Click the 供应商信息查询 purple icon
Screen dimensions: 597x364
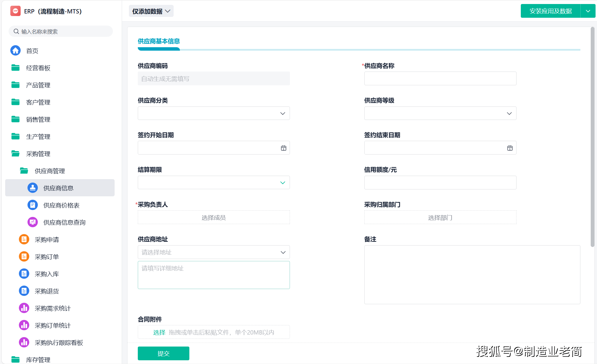point(33,222)
